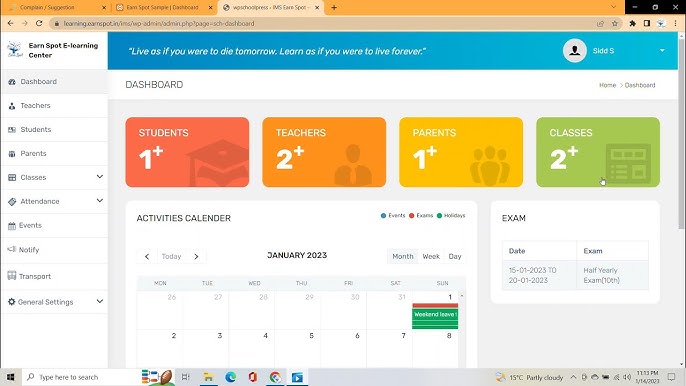
Task: Switch calendar to Week view
Action: tap(431, 256)
